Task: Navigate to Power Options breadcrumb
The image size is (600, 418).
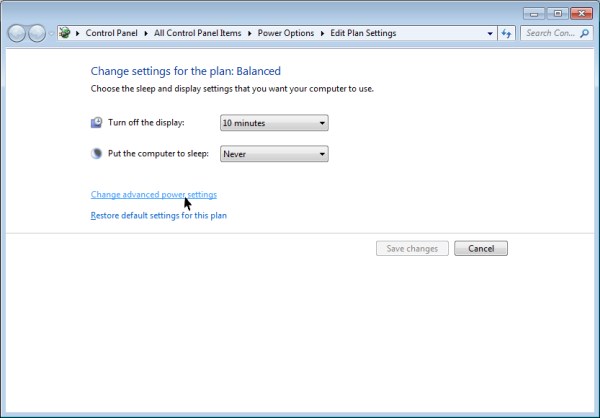Action: [285, 33]
